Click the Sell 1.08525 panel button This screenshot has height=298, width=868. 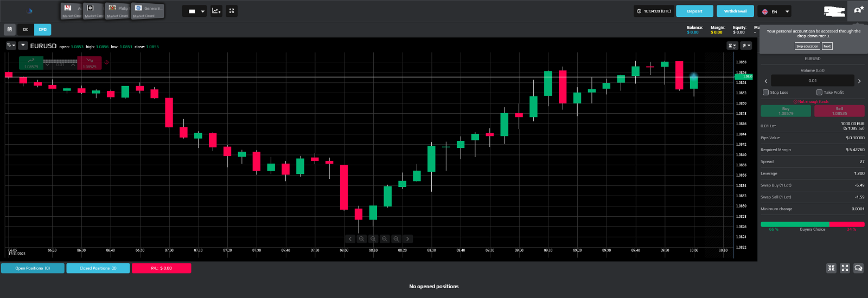[839, 111]
